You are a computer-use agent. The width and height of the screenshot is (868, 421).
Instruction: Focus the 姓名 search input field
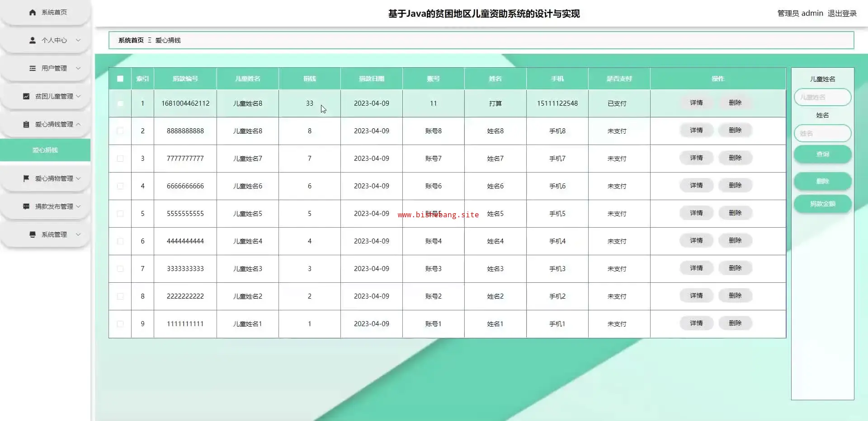(823, 133)
